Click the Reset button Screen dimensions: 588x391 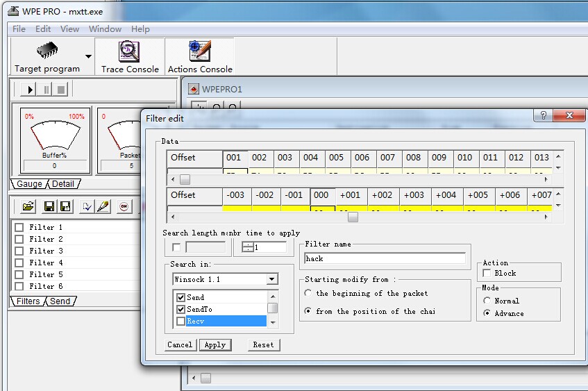click(264, 345)
